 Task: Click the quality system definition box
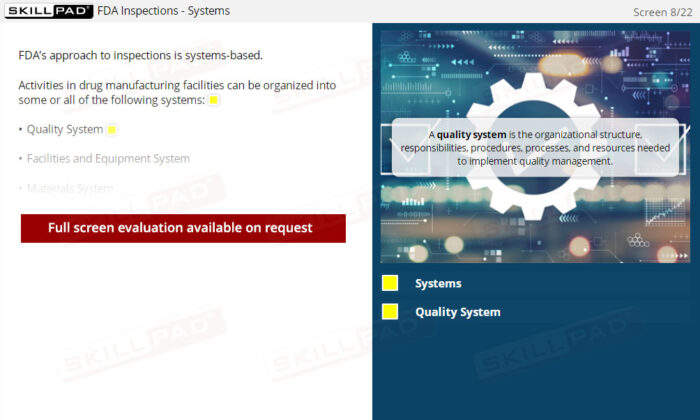pos(535,148)
